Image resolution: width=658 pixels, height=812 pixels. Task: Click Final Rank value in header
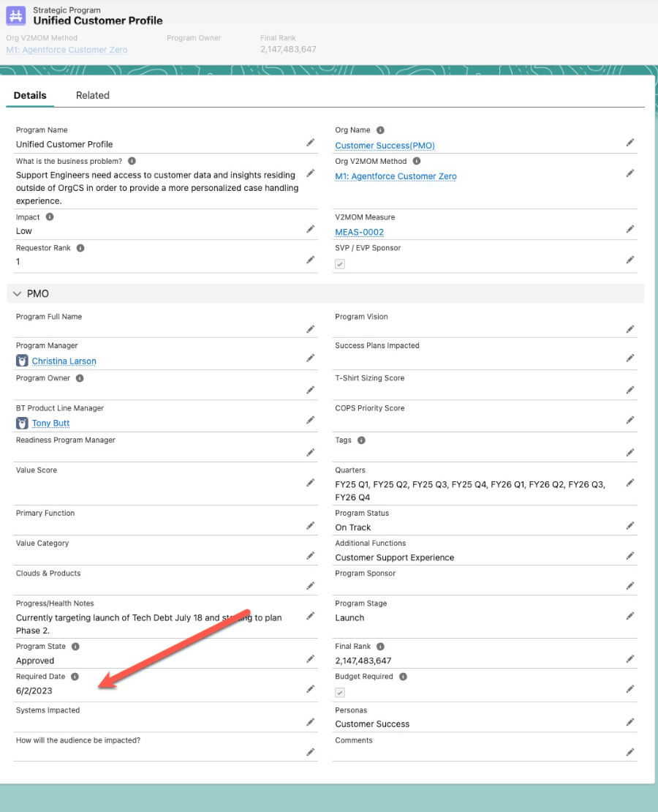coord(288,49)
